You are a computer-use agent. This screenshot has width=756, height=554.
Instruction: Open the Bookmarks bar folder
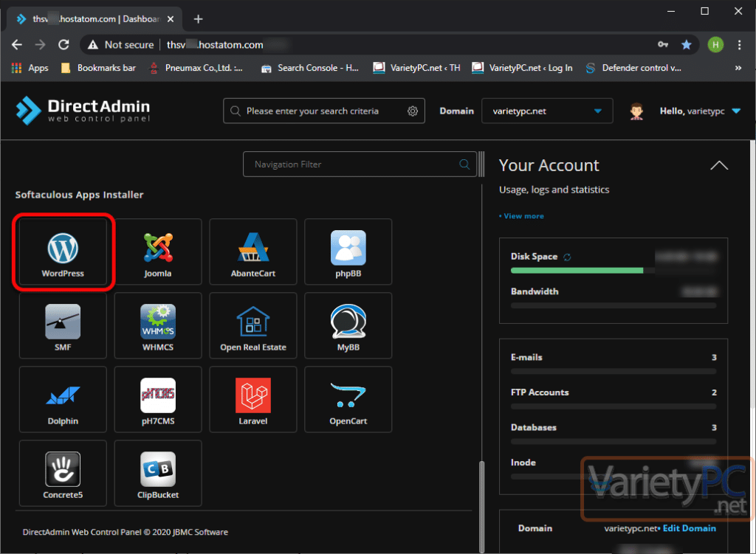tap(99, 68)
